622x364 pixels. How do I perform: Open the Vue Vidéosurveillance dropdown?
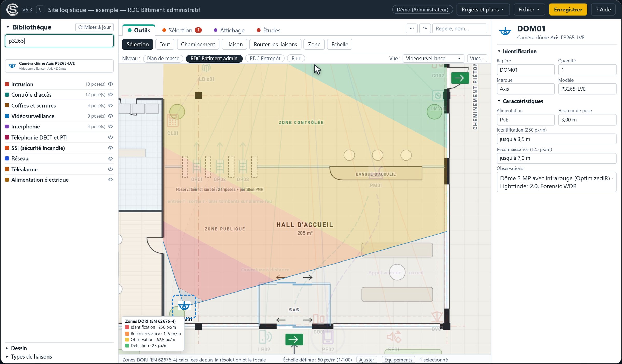pos(433,59)
